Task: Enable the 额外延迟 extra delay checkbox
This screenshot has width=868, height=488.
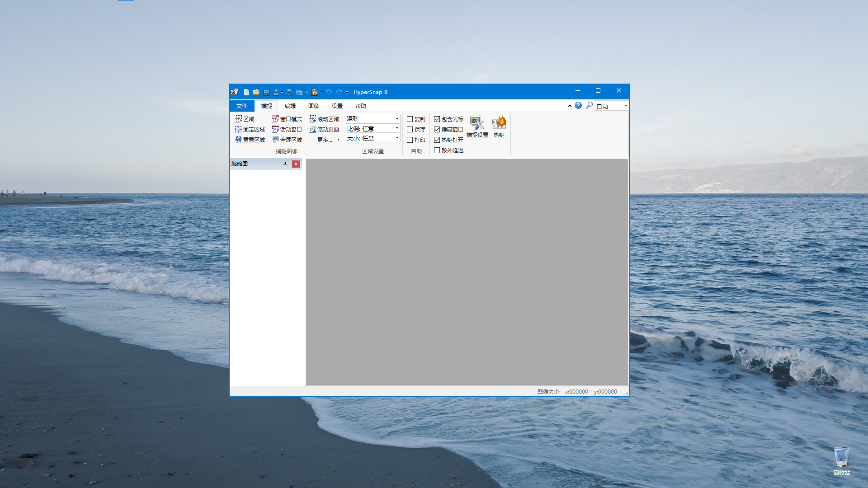Action: pos(437,150)
